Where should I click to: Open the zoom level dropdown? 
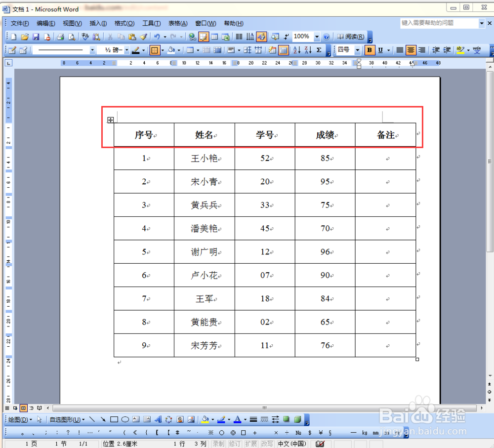pos(317,37)
